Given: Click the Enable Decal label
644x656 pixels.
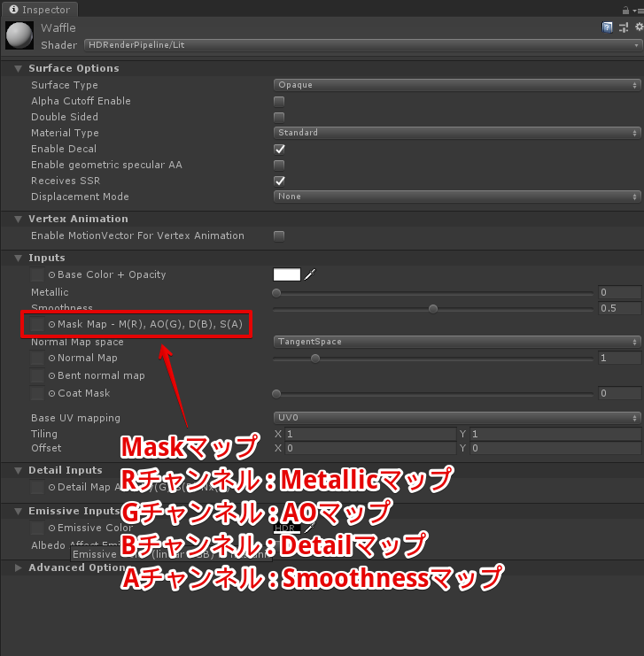Looking at the screenshot, I should 64,149.
